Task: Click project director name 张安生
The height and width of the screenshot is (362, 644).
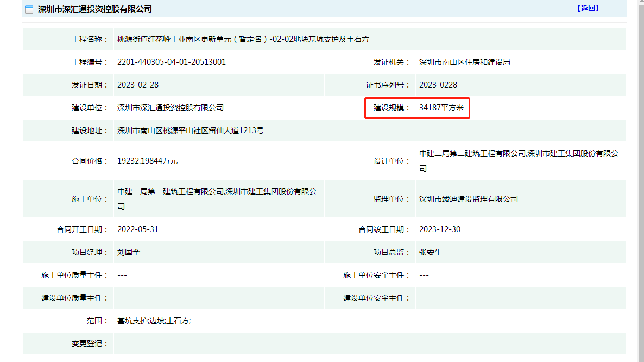Action: pos(431,252)
